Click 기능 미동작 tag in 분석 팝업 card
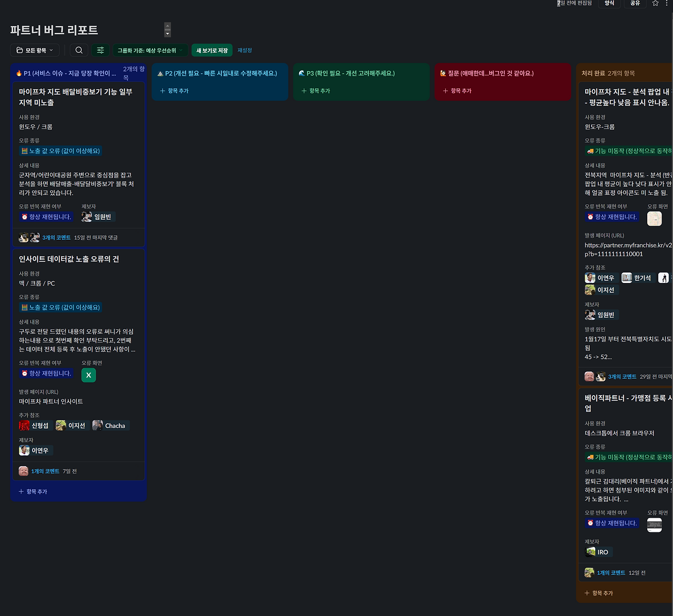This screenshot has width=673, height=616. click(x=628, y=151)
